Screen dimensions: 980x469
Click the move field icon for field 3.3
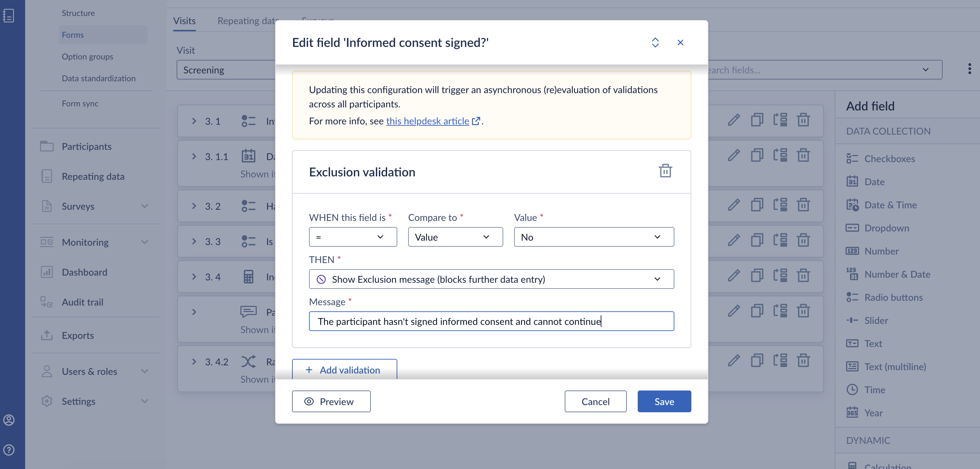pos(780,241)
